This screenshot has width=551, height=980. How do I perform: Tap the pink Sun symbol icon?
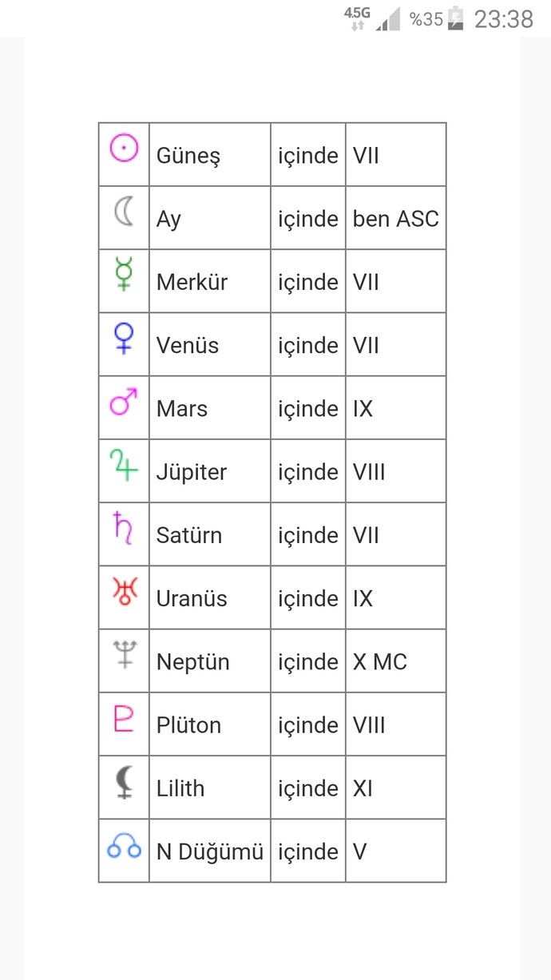(124, 148)
